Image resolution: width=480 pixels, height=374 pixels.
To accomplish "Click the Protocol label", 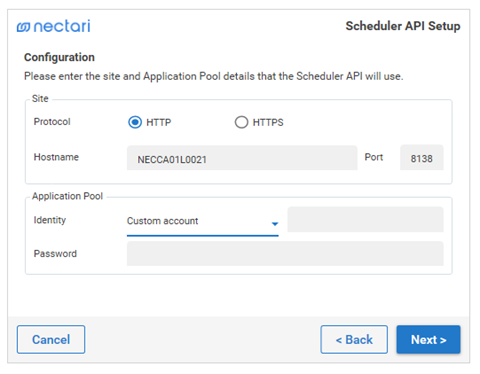I will 52,122.
